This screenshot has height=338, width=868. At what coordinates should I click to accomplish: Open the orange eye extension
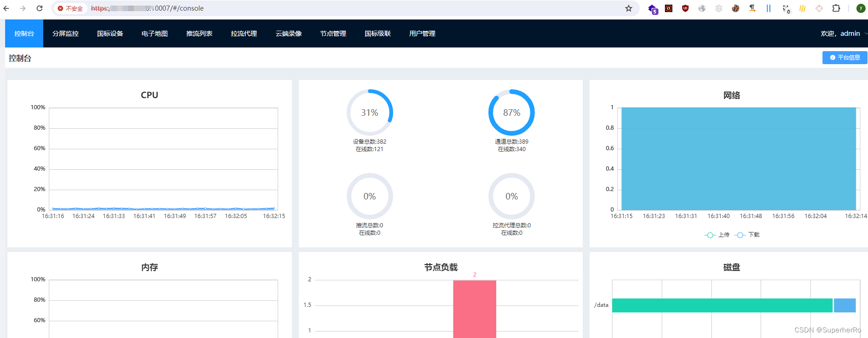pos(669,8)
